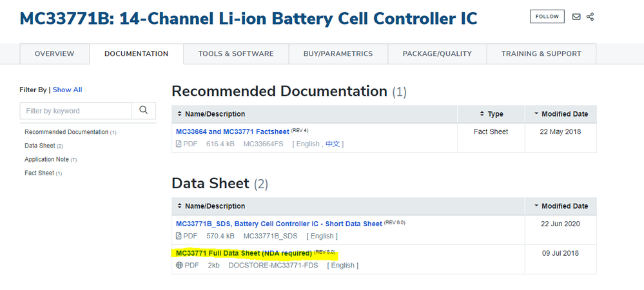Click the search magnifier icon
The height and width of the screenshot is (290, 644).
144,111
